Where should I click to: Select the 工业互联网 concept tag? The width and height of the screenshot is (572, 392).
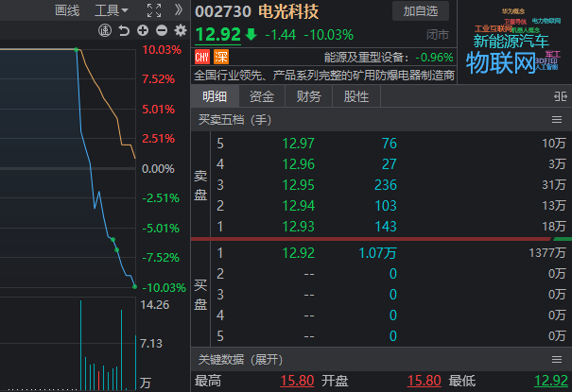(494, 28)
